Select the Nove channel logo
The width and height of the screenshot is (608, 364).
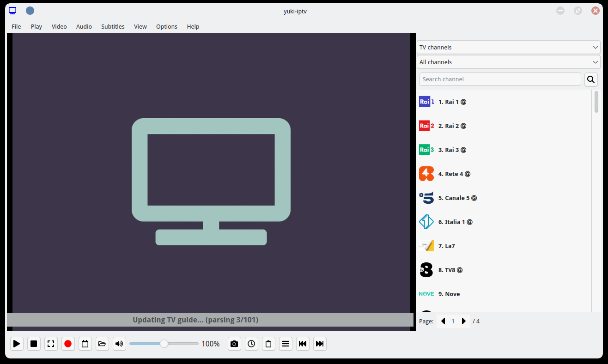(x=426, y=294)
